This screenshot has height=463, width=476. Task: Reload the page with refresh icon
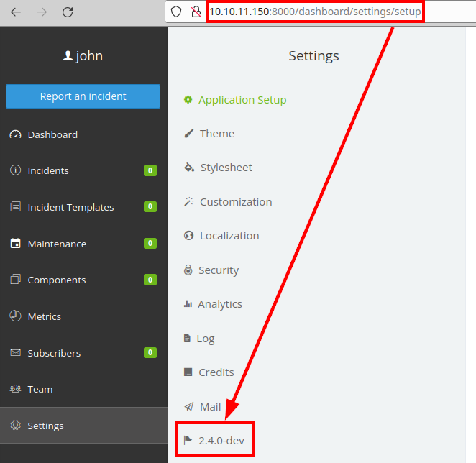68,12
